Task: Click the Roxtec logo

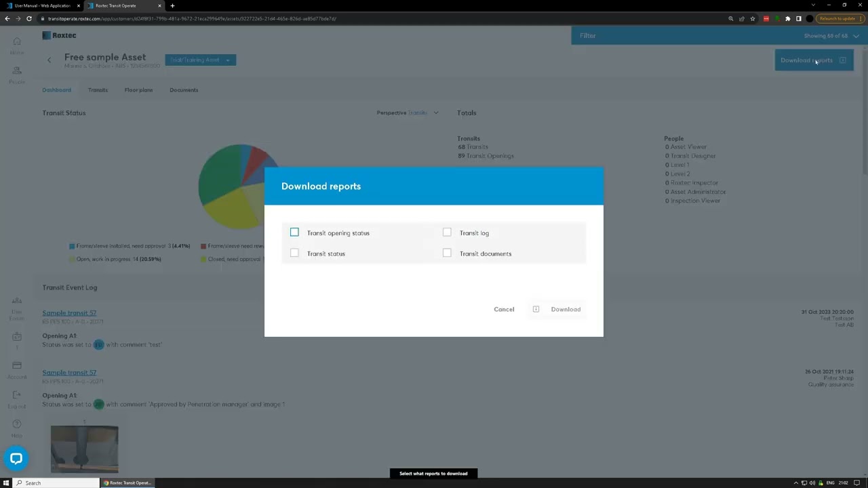Action: 59,35
